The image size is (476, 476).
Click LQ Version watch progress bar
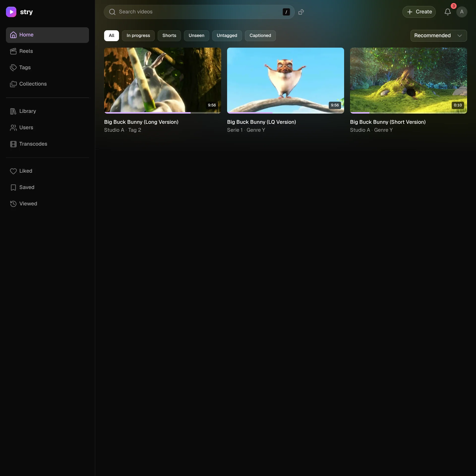286,113
